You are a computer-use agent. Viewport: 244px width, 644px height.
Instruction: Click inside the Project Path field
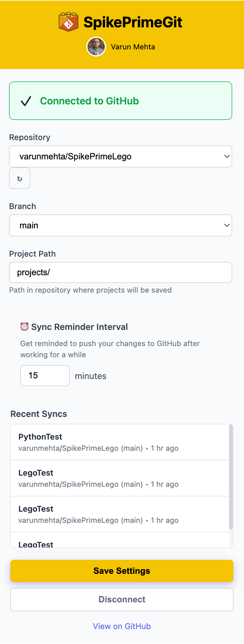121,272
